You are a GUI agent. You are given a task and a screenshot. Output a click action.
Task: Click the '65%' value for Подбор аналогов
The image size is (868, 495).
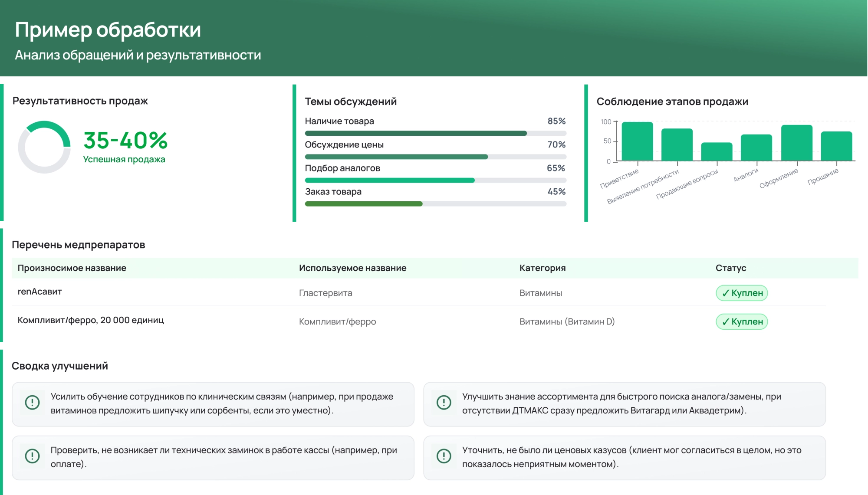point(556,168)
